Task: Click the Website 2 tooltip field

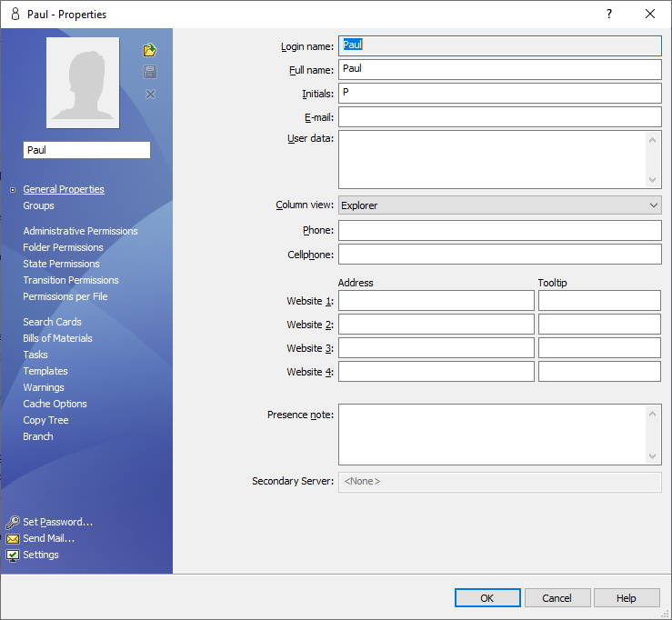Action: tap(599, 325)
